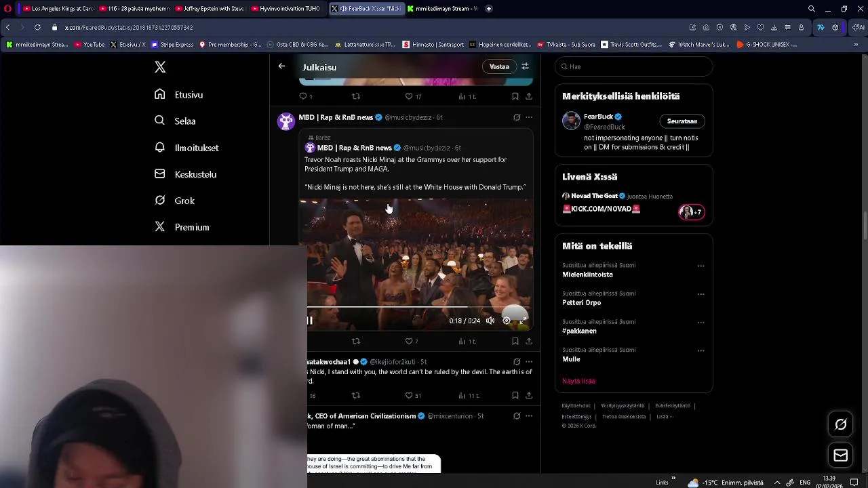Click the back arrow beside Julkaisu
Image resolution: width=868 pixels, height=488 pixels.
tap(281, 66)
